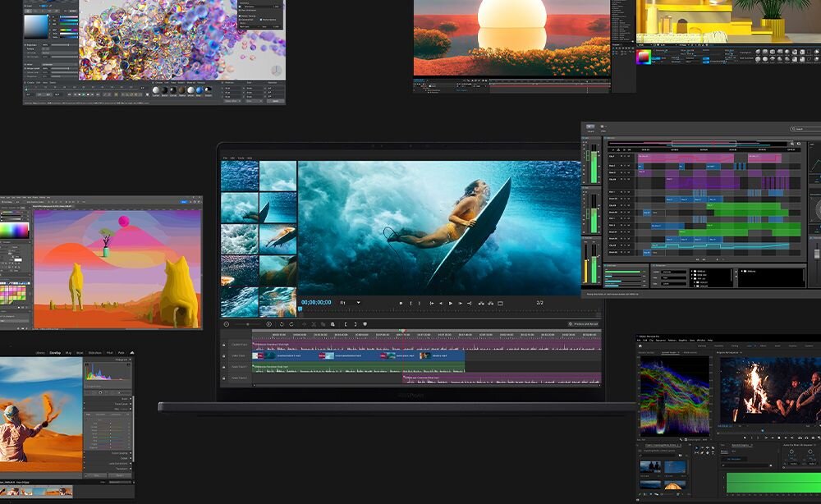Select the split-clip scissors icon above the timeline
821x504 pixels.
tap(314, 323)
